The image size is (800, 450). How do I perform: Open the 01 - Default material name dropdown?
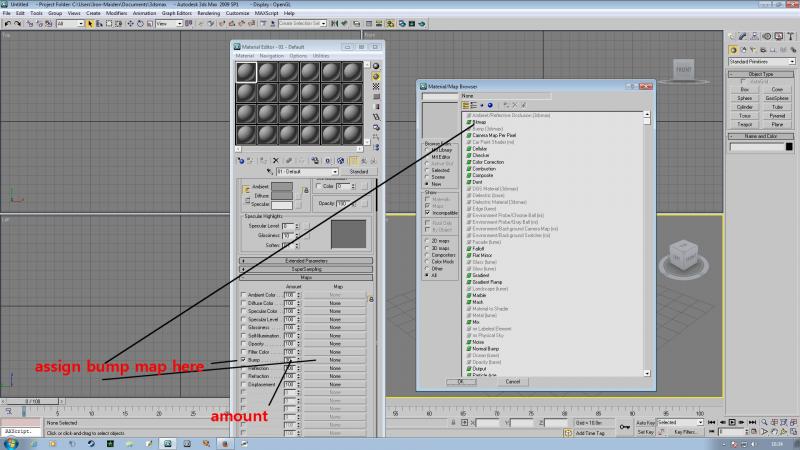tap(307, 172)
